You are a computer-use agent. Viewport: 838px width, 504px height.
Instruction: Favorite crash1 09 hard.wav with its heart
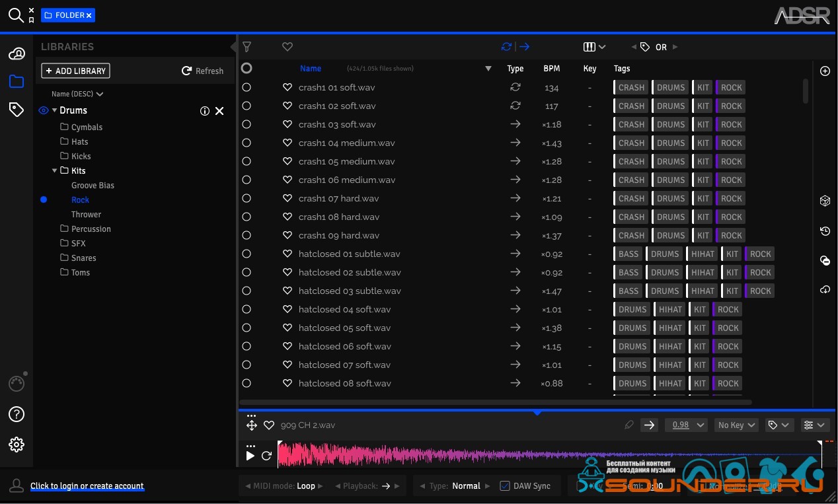point(287,235)
